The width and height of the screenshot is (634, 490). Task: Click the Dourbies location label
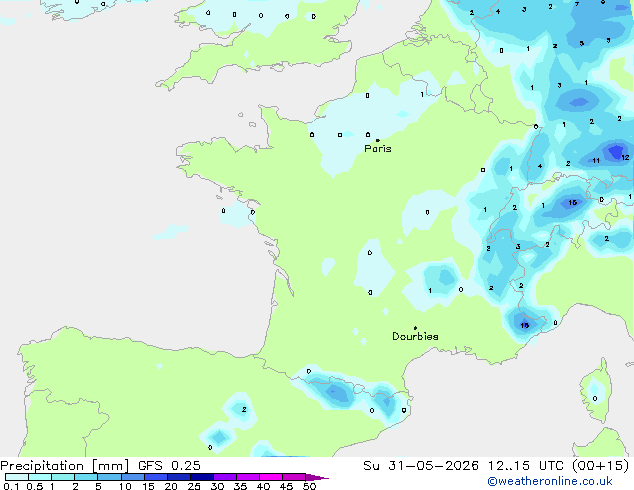(x=415, y=336)
